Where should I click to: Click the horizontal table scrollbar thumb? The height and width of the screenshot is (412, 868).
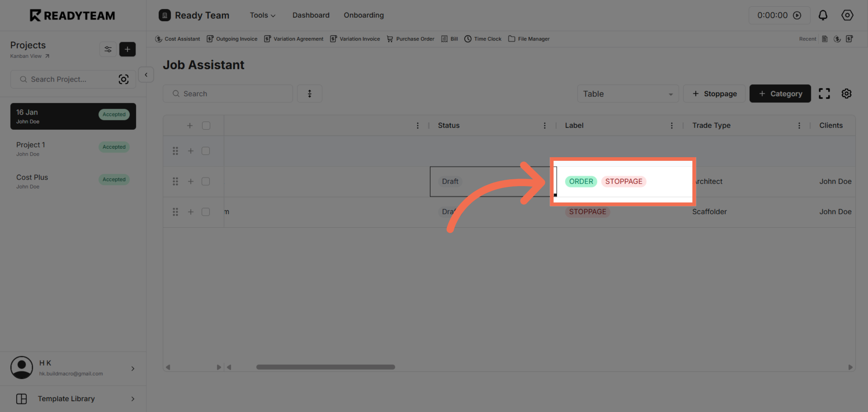click(325, 367)
